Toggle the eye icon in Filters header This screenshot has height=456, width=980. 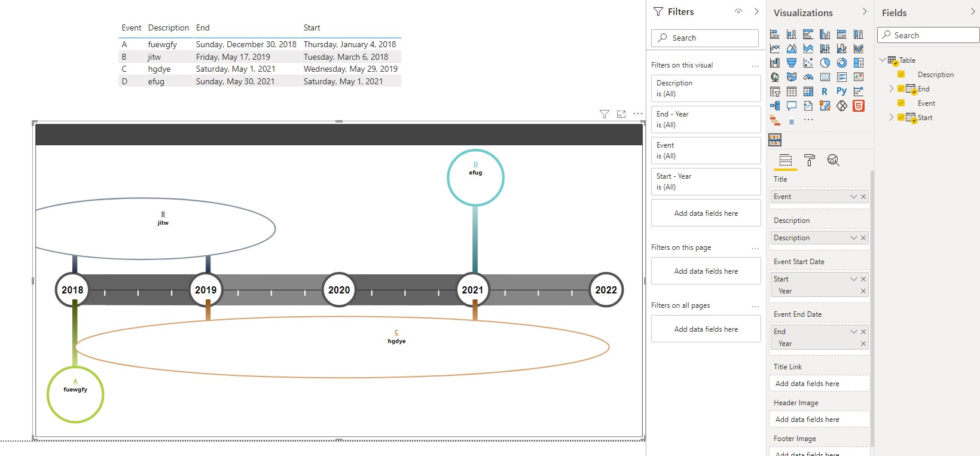[x=738, y=11]
